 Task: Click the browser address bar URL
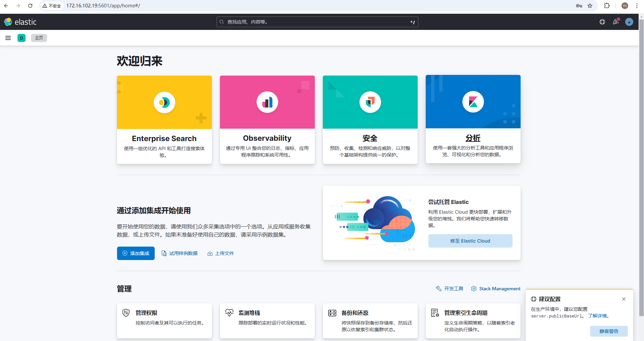103,6
